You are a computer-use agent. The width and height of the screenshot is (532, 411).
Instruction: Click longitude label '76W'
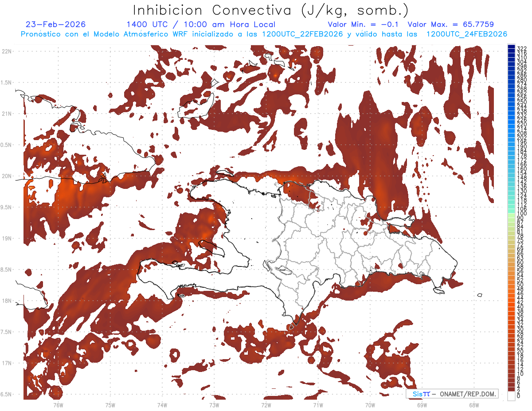[58, 405]
